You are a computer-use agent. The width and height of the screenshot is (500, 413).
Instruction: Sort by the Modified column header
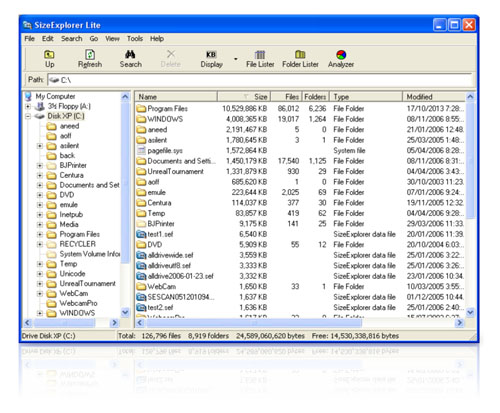tap(434, 97)
